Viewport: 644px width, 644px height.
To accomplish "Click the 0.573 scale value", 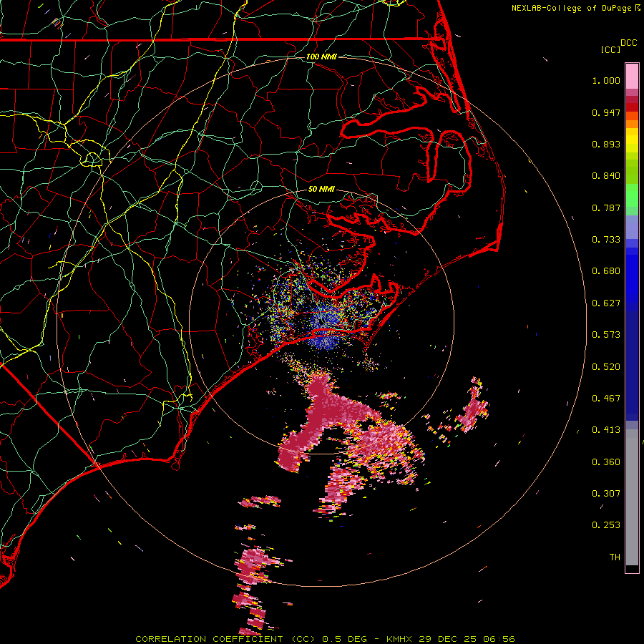I will coord(606,335).
